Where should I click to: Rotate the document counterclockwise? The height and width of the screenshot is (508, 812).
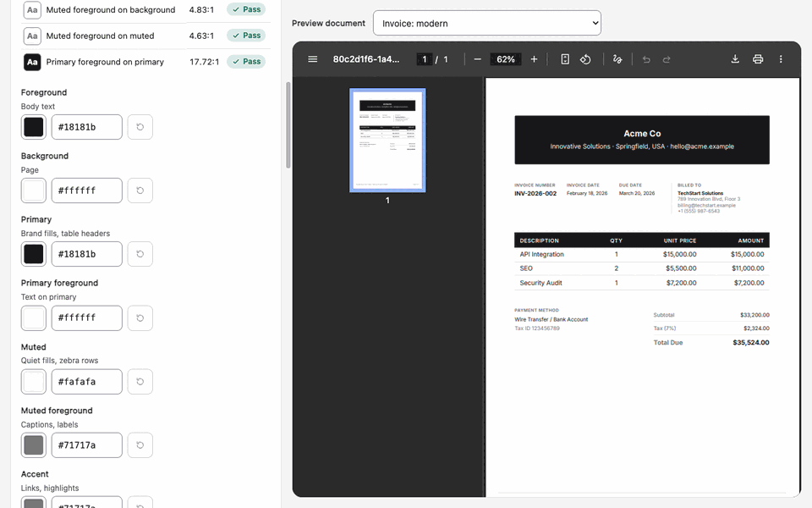click(x=585, y=59)
